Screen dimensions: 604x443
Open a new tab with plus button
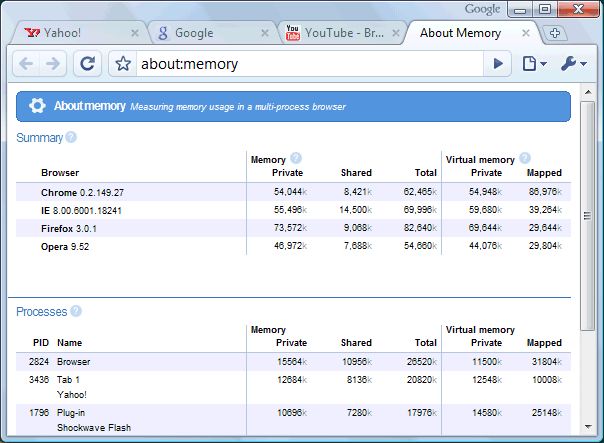pos(554,33)
